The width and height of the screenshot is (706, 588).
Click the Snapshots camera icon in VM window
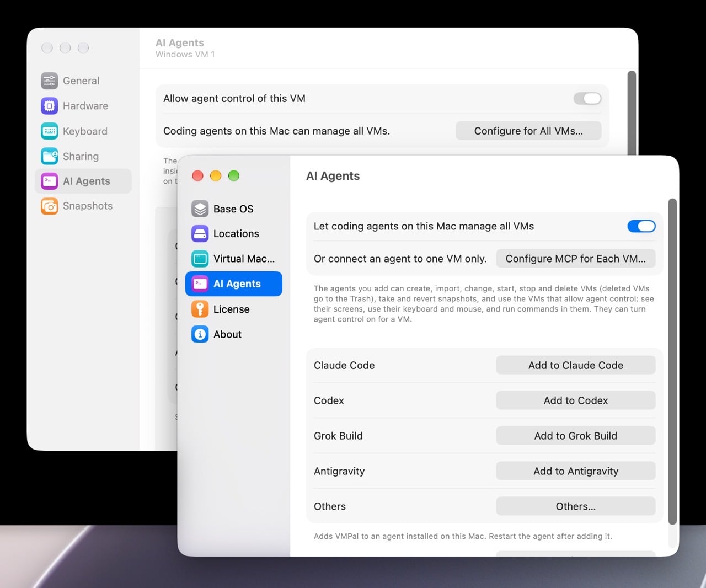click(50, 206)
